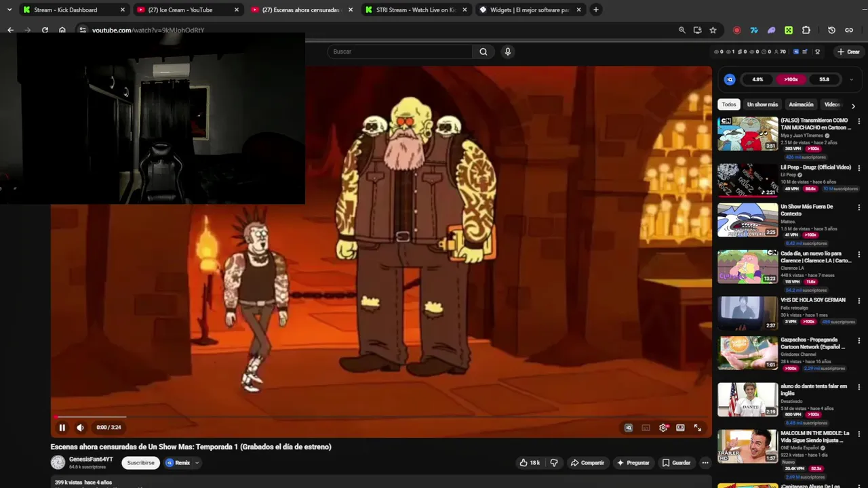868x488 pixels.
Task: Open the tab search dropdown
Action: [9, 10]
